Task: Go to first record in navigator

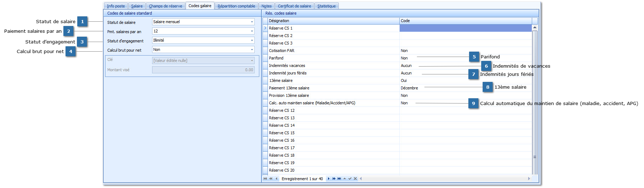Action: click(265, 179)
